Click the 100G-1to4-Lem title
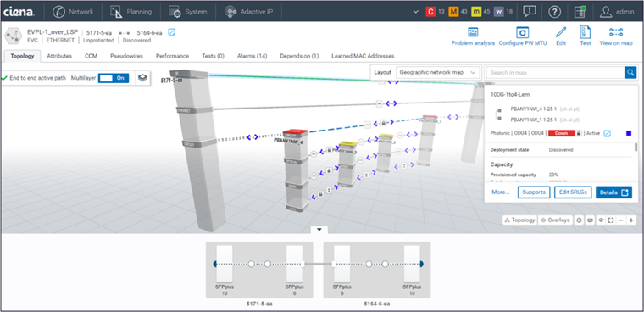Image resolution: width=644 pixels, height=312 pixels. click(509, 95)
